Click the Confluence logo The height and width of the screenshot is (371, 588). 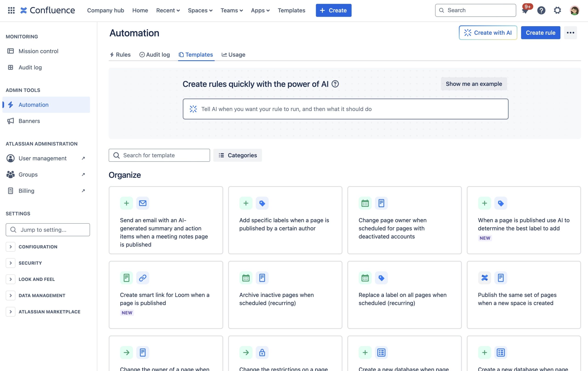(x=47, y=10)
